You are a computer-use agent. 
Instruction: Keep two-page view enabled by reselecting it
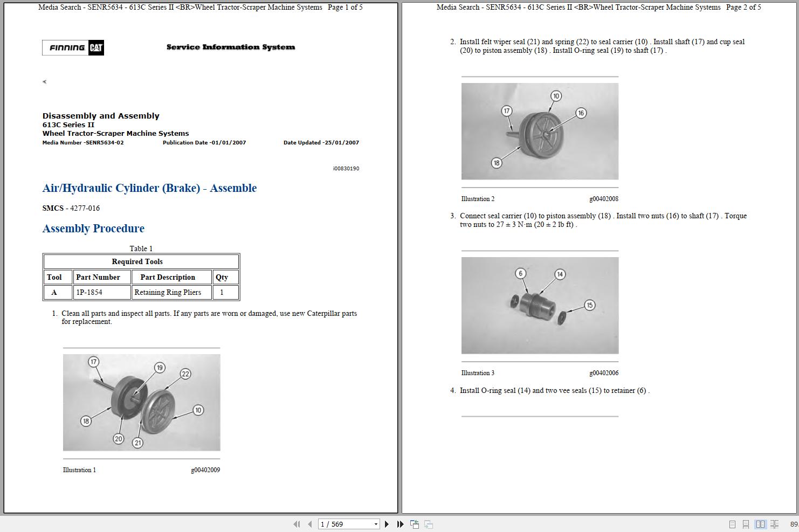click(x=761, y=523)
